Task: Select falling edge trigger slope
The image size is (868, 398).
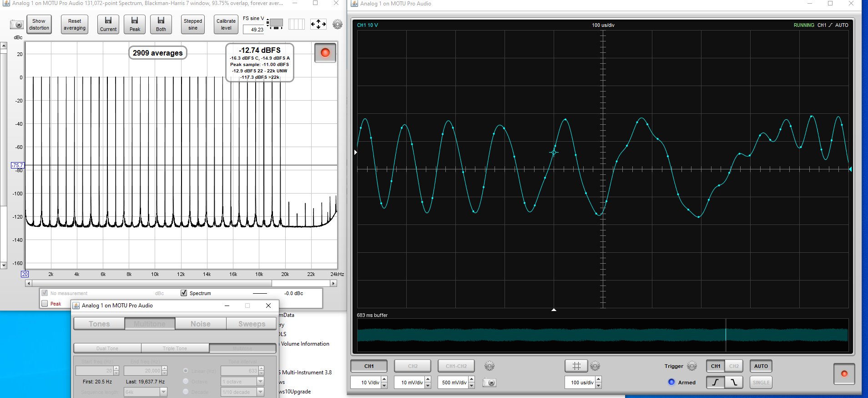Action: (734, 383)
